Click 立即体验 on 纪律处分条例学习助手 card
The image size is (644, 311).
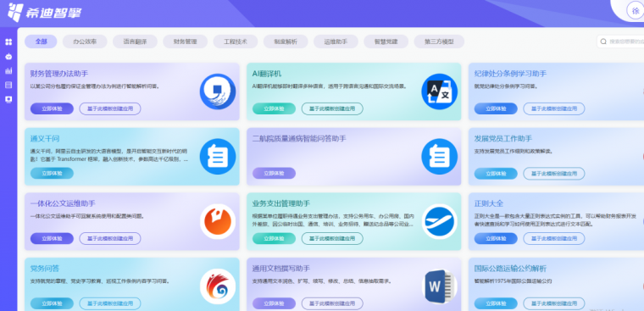coord(496,108)
